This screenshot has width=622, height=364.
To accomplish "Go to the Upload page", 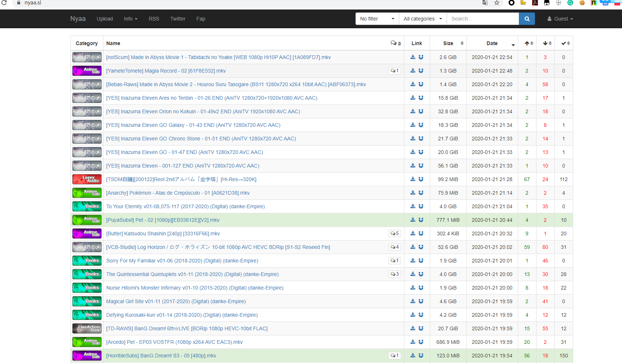I will point(105,19).
